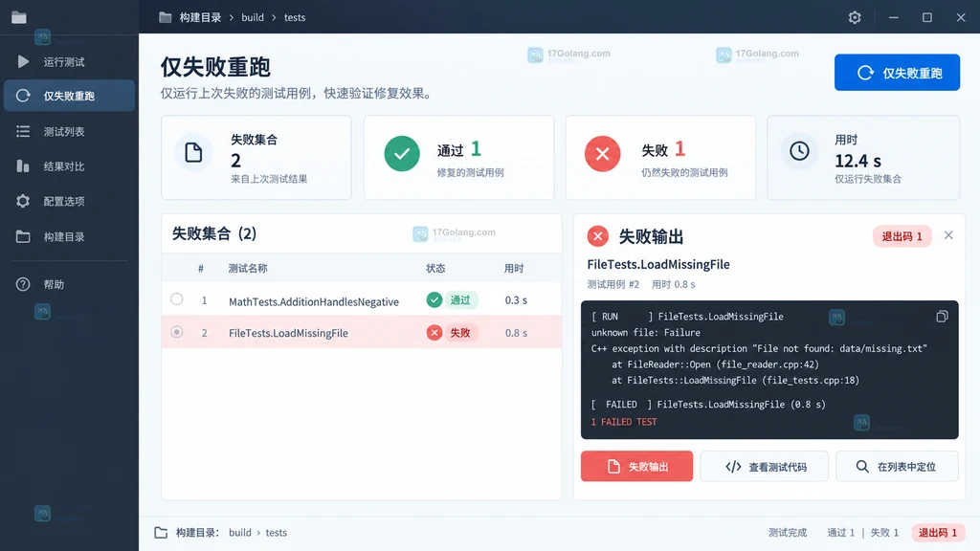Click the file_reader.cpp:42 stack trace line
Image resolution: width=980 pixels, height=551 pixels.
(x=715, y=364)
